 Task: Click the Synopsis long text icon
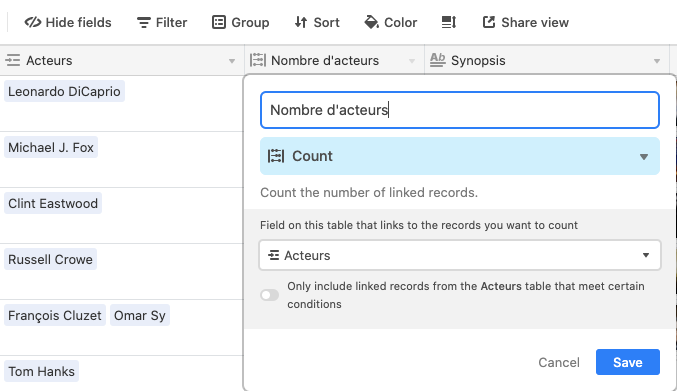point(437,60)
